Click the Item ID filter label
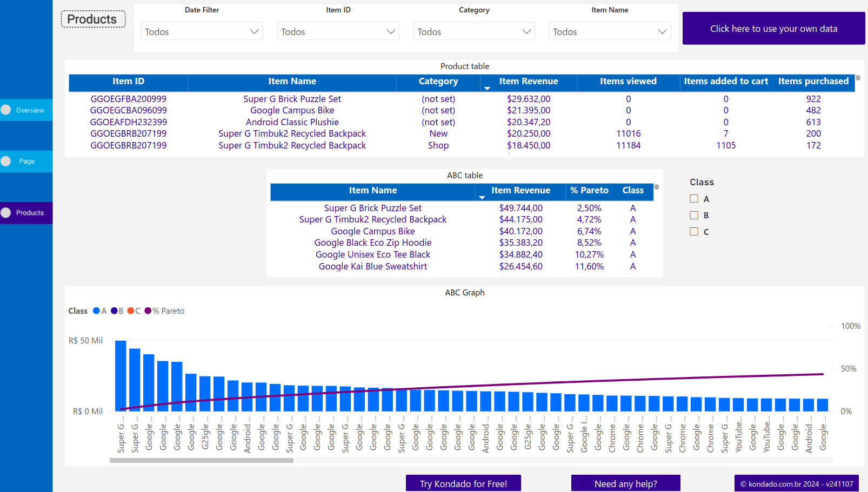 point(338,10)
